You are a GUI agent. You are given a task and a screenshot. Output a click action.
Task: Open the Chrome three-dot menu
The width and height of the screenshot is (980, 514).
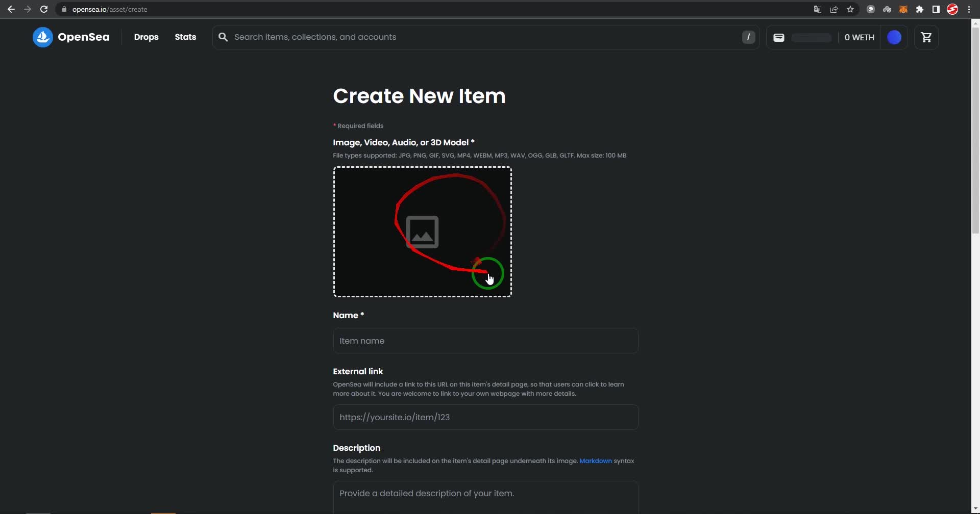(x=969, y=9)
